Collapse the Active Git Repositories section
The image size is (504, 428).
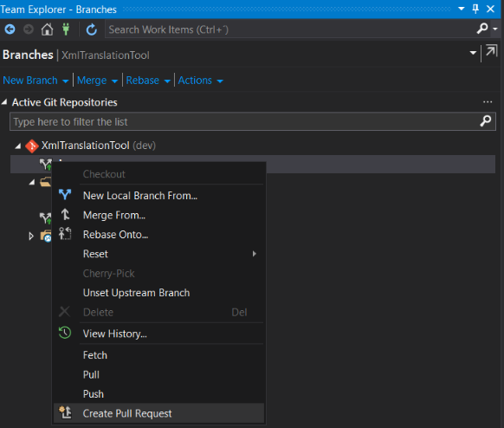tap(4, 102)
